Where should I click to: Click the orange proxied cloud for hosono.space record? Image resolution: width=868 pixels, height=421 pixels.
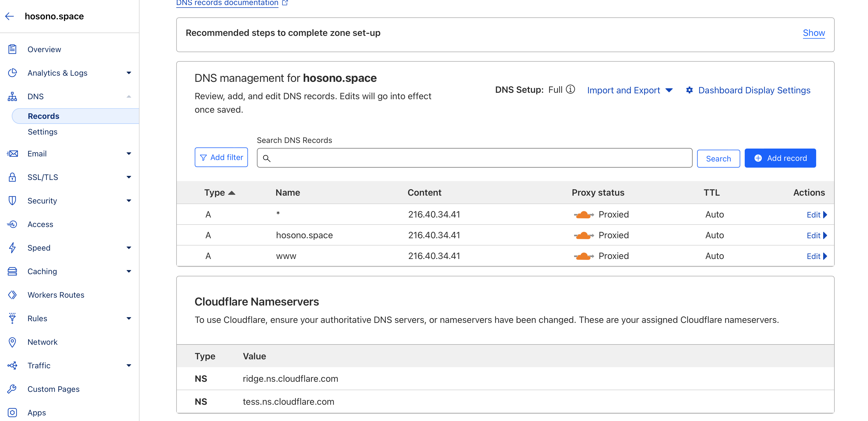pyautogui.click(x=584, y=235)
